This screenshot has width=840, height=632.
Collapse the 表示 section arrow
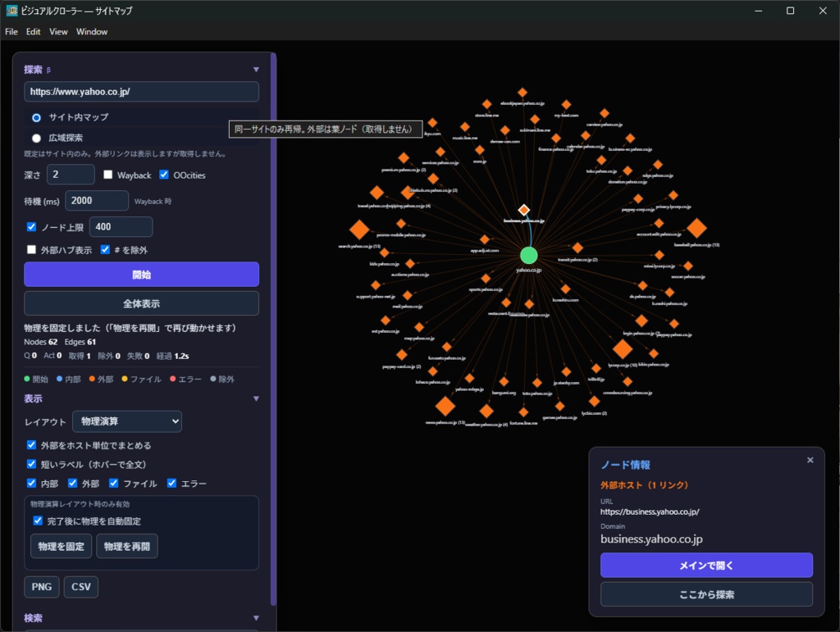256,398
